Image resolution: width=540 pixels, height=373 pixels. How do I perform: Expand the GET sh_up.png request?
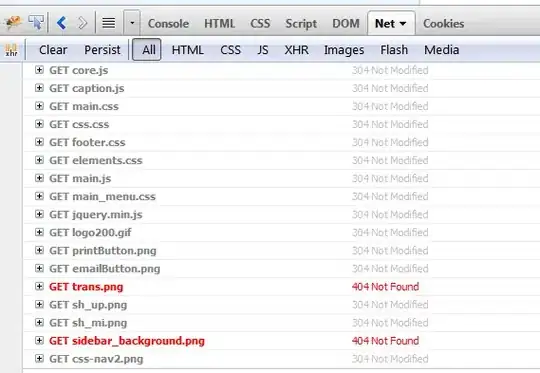tap(40, 304)
